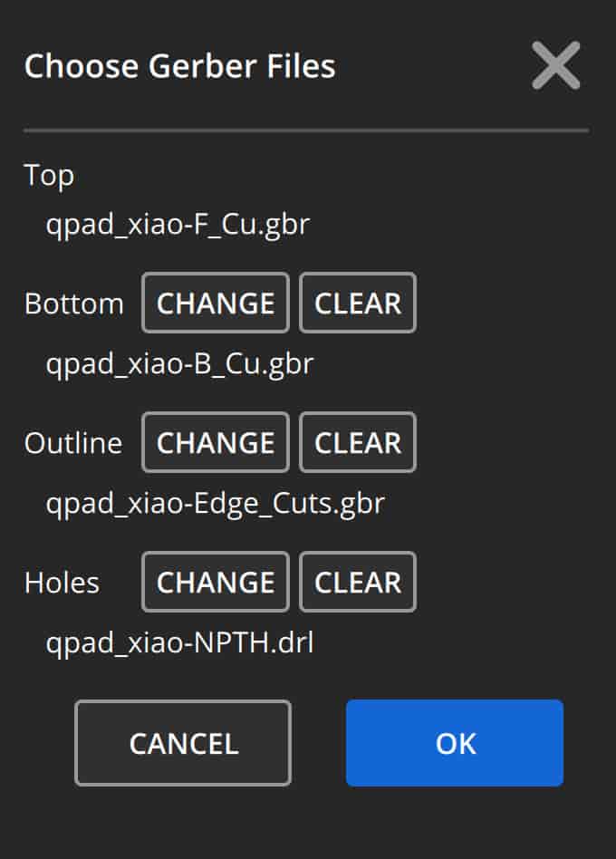Click the divider line under the title

(x=306, y=130)
